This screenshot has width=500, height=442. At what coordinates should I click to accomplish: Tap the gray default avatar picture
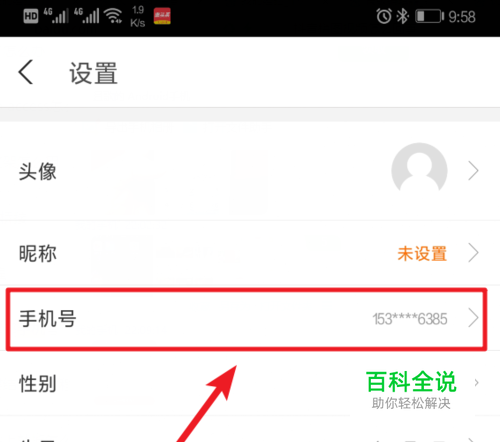419,169
